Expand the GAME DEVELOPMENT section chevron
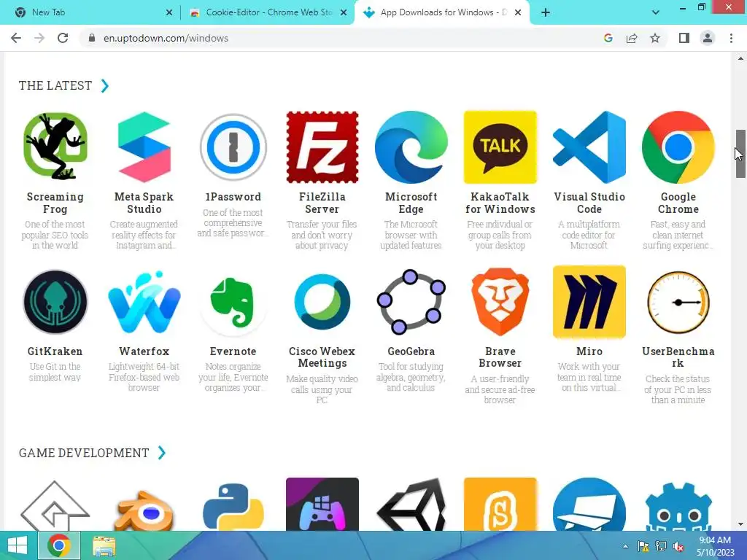Screen dimensions: 747x560 pyautogui.click(x=162, y=452)
